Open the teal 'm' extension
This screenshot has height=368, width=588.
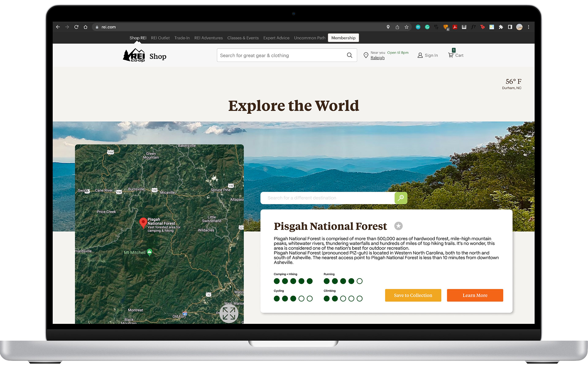click(x=418, y=27)
